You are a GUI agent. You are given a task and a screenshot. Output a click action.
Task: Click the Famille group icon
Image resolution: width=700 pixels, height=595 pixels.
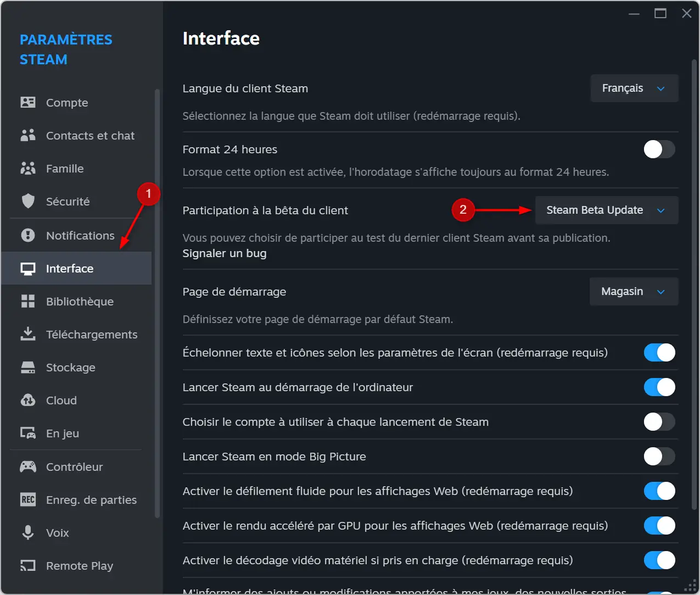click(28, 168)
